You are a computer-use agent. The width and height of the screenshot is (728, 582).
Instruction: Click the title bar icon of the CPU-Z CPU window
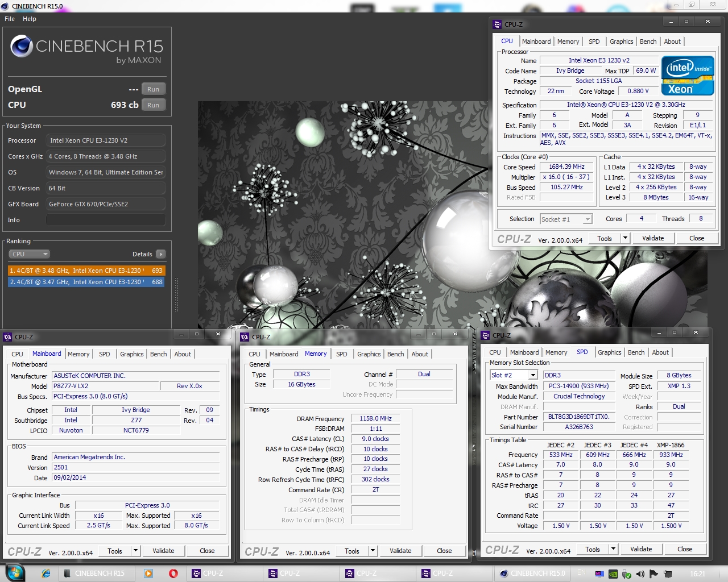pyautogui.click(x=498, y=24)
